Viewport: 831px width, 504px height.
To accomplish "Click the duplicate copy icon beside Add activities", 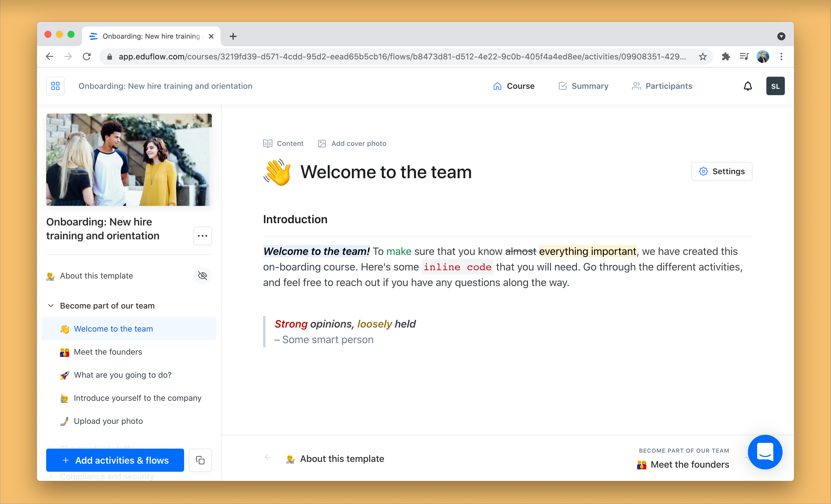I will tap(200, 460).
